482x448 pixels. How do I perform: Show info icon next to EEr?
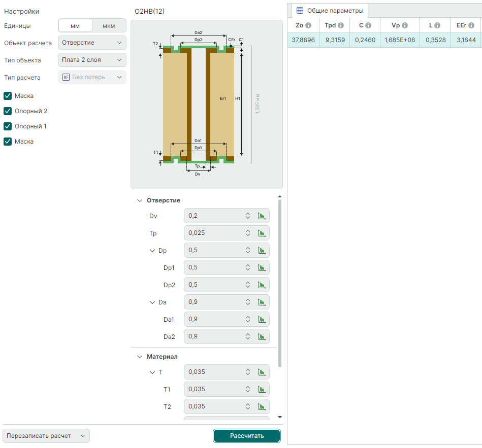tap(471, 25)
